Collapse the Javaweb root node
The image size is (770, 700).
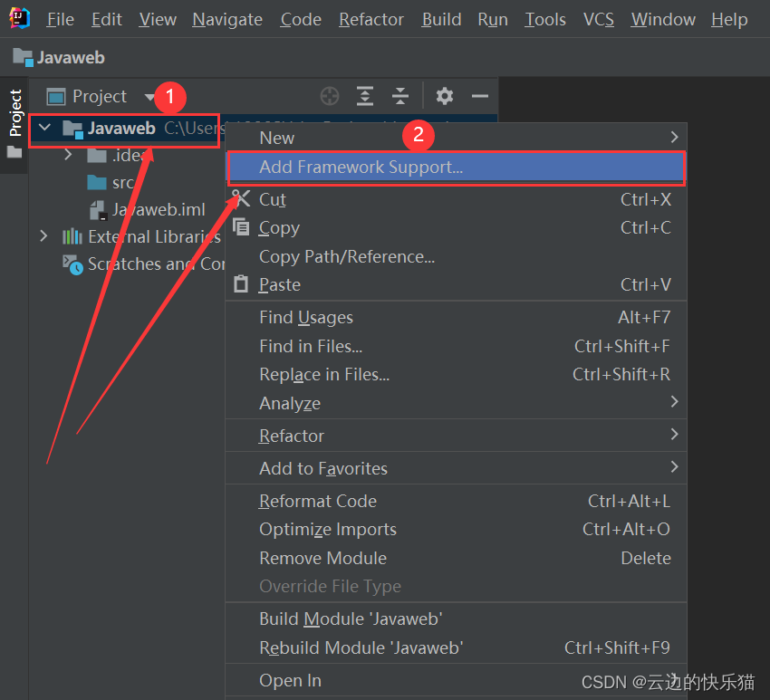click(44, 128)
